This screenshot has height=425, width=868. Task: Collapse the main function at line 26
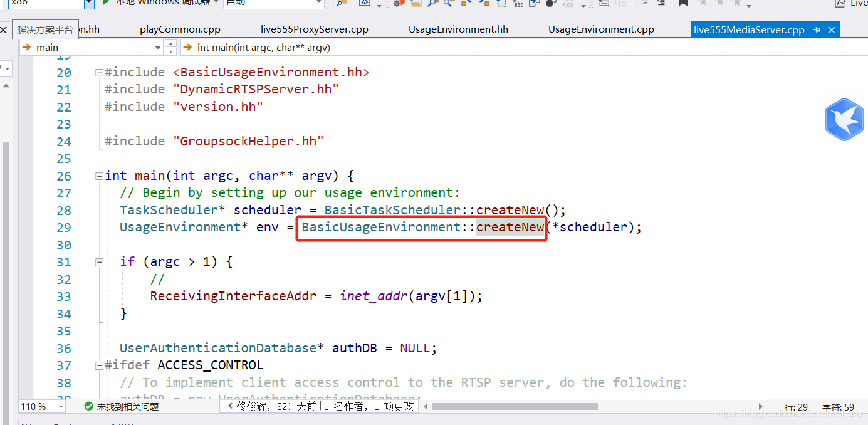(x=99, y=176)
